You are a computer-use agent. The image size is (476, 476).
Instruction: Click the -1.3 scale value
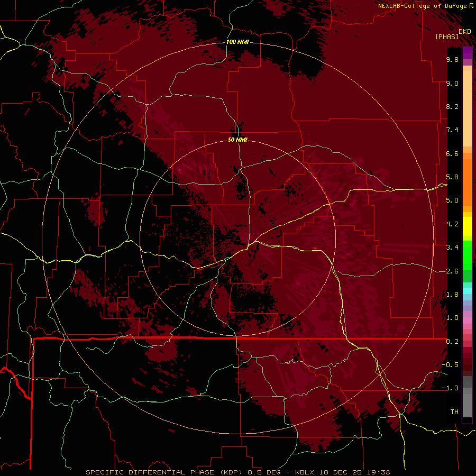point(450,388)
